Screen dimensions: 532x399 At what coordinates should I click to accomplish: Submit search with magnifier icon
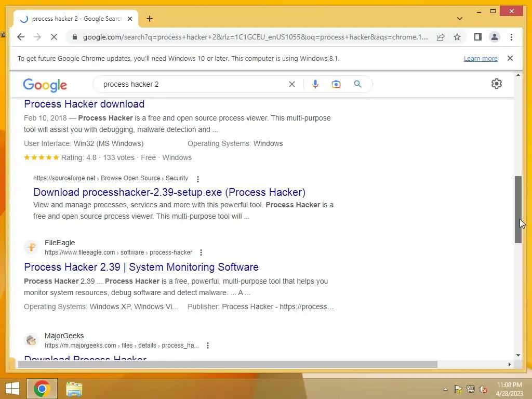[x=357, y=84]
